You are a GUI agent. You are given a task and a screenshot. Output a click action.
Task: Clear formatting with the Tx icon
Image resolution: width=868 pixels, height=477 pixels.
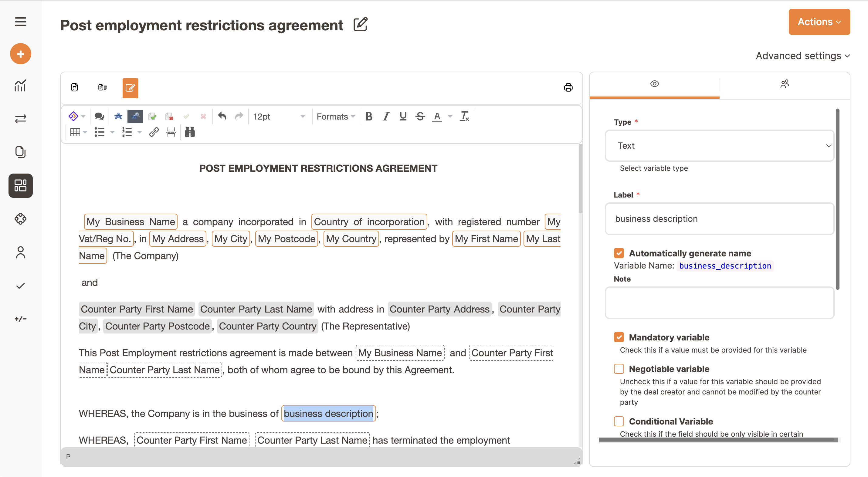464,117
